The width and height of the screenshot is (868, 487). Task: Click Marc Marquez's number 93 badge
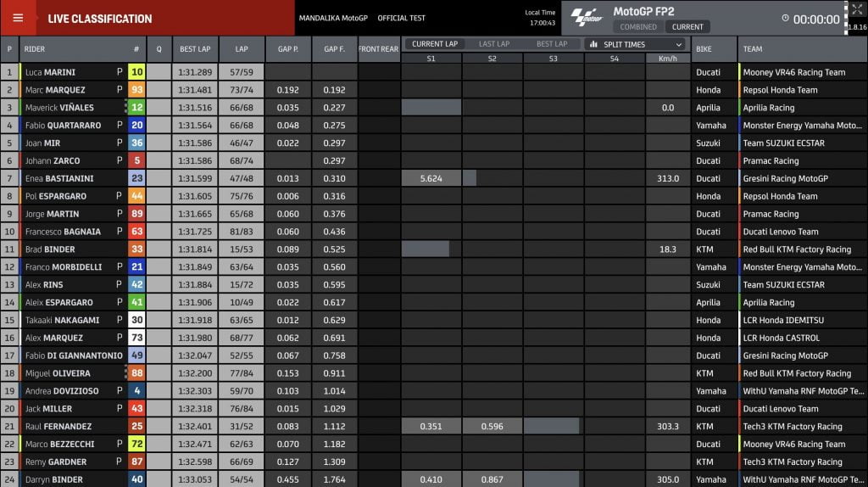click(136, 90)
